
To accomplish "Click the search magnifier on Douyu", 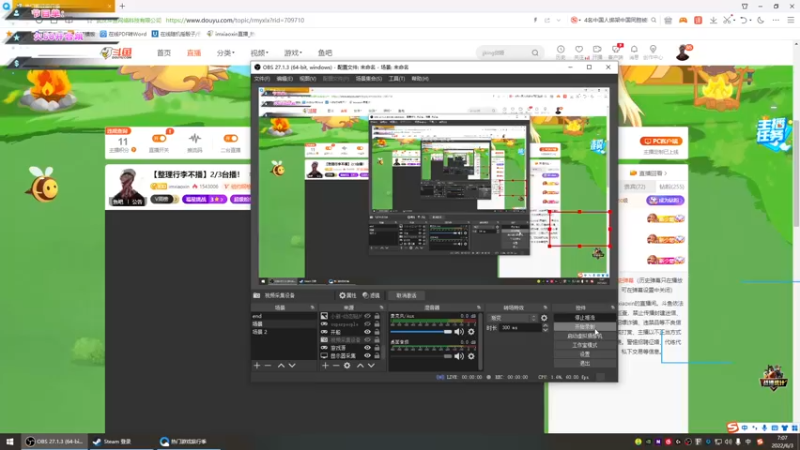I will [535, 53].
